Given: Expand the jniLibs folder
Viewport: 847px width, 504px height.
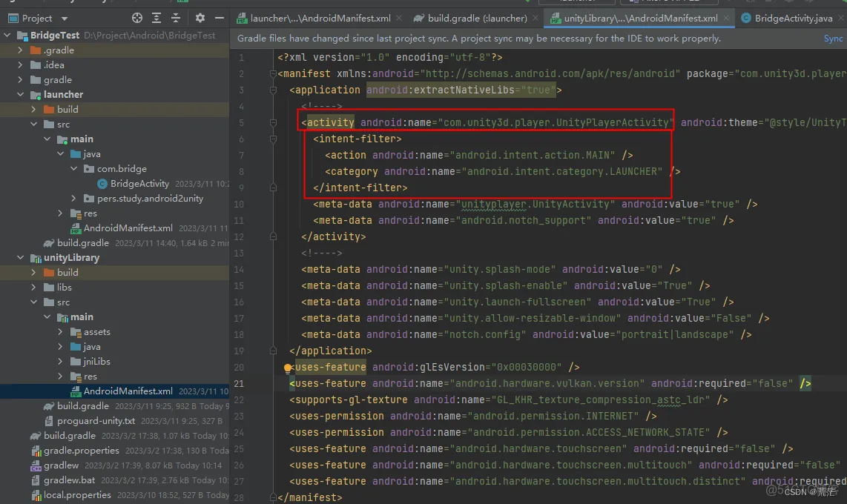Looking at the screenshot, I should point(61,362).
